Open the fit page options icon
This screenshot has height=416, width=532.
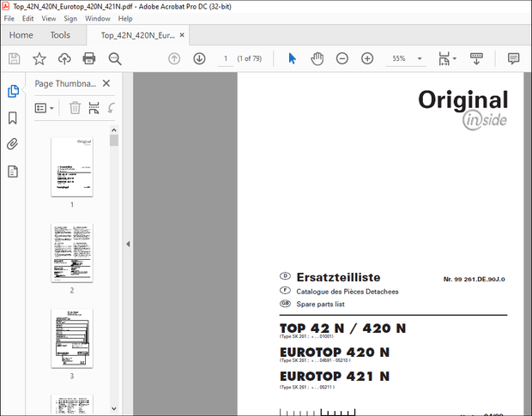[444, 58]
